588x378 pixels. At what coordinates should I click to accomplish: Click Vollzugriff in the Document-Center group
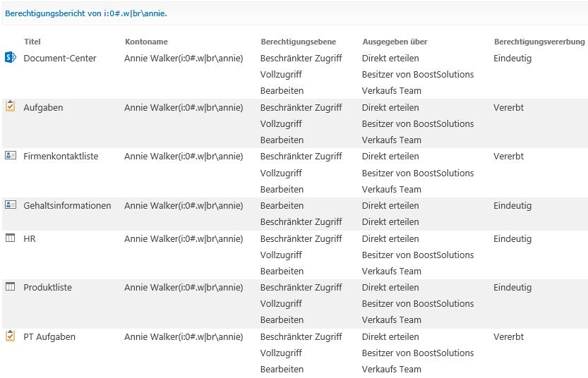(x=281, y=74)
